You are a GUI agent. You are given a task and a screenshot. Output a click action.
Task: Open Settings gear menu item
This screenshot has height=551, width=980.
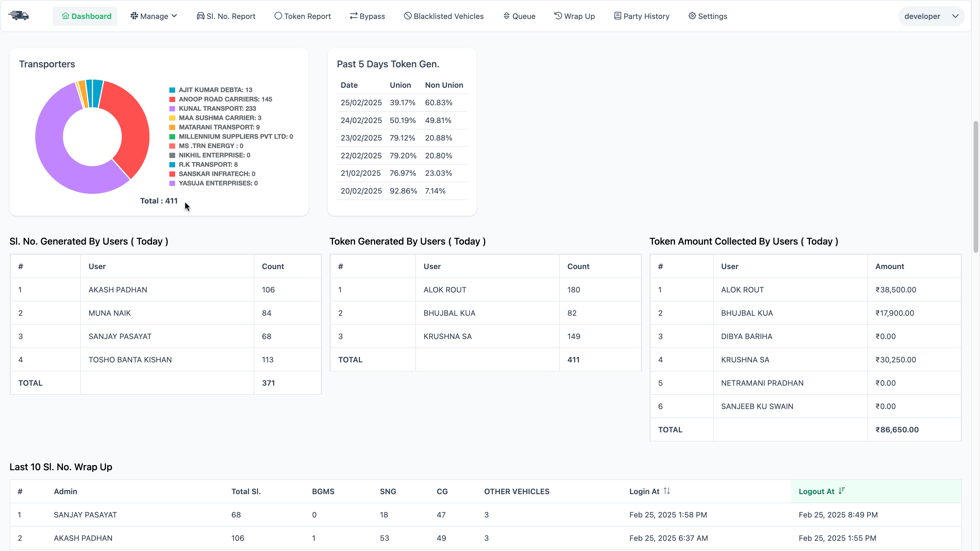coord(708,16)
